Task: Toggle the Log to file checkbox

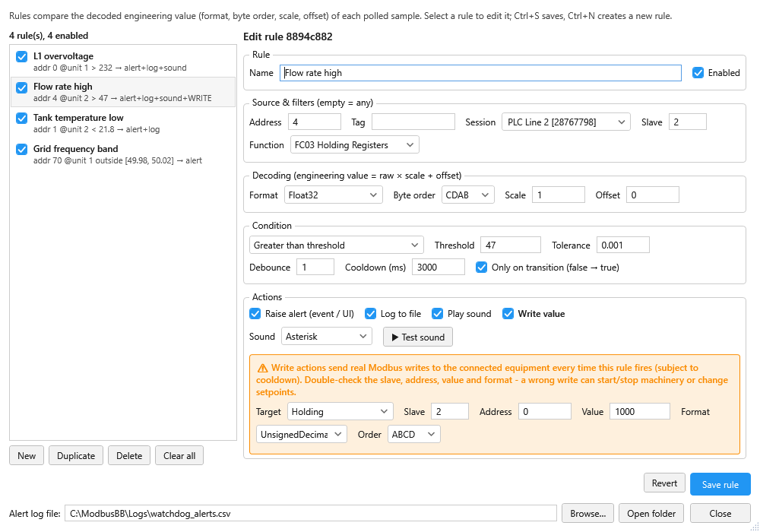Action: point(370,314)
